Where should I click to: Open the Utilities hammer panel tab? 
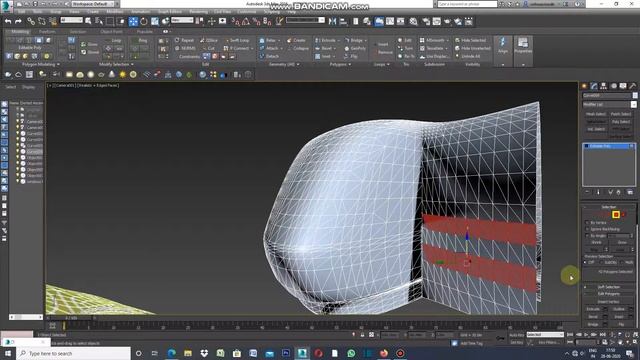tap(632, 86)
